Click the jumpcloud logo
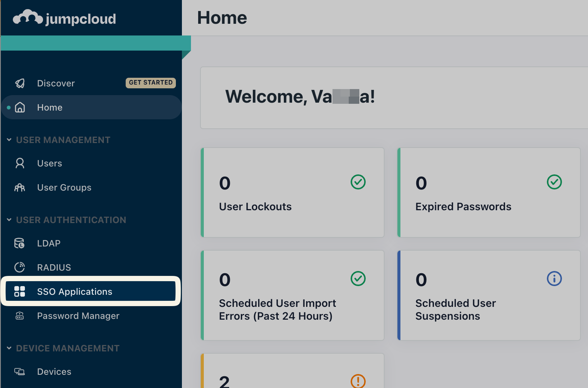The height and width of the screenshot is (388, 588). click(x=64, y=17)
